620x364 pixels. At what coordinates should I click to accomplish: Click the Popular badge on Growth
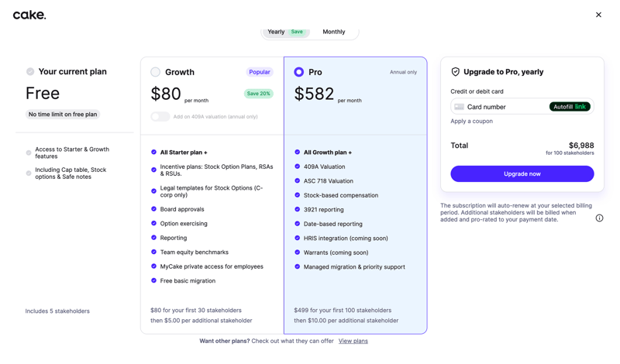coord(260,72)
